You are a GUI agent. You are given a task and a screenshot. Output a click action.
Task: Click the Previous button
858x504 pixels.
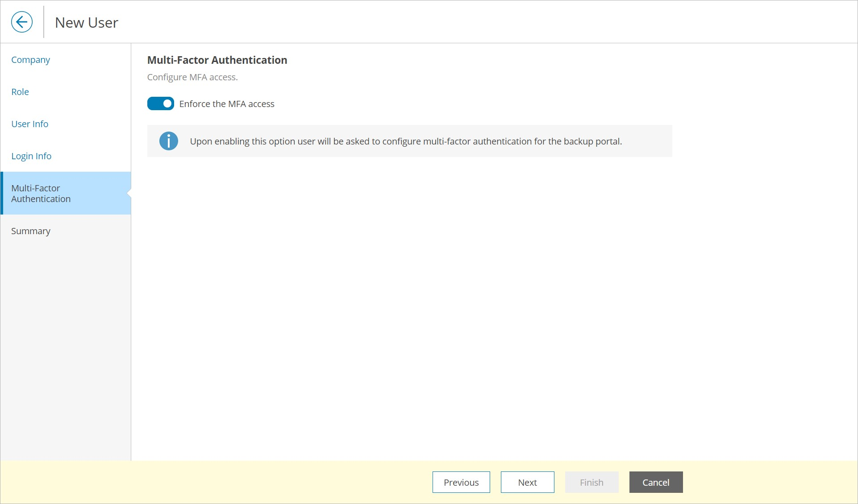(461, 482)
